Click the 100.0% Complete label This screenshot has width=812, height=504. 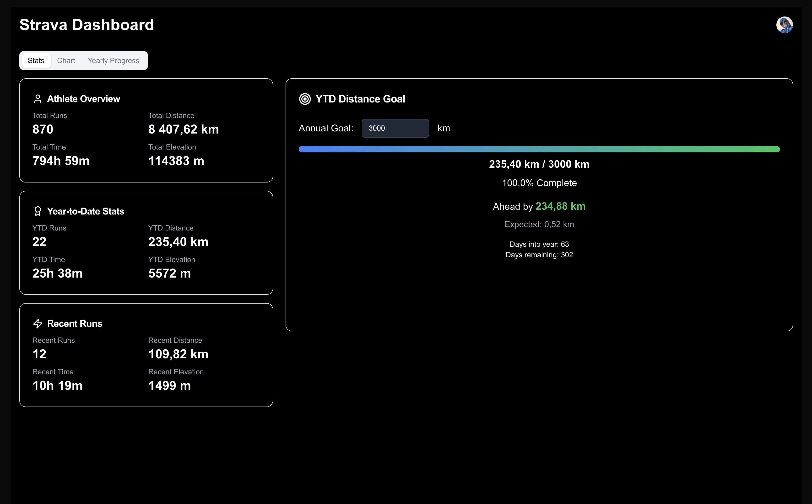[x=539, y=183]
